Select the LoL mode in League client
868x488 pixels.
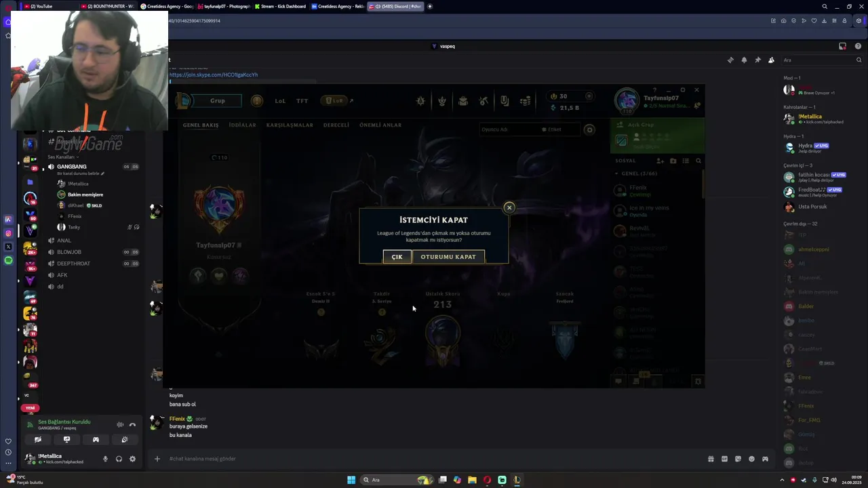pos(280,101)
